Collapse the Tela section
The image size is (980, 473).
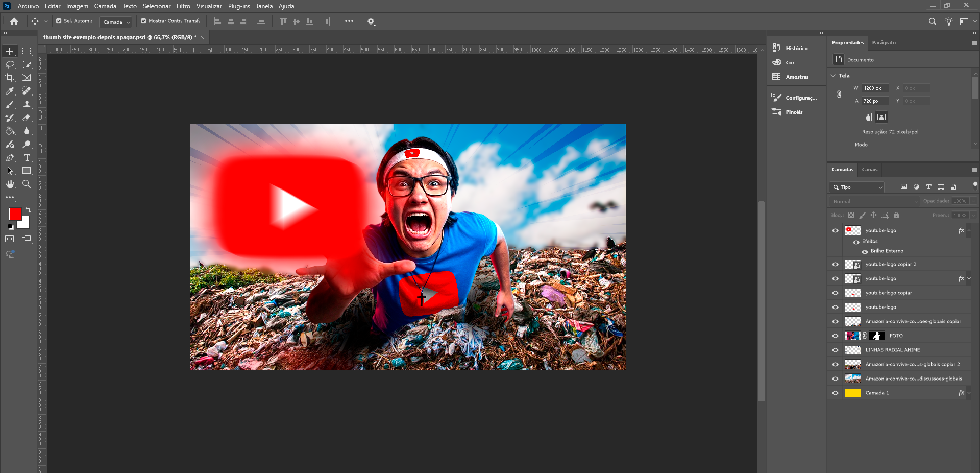coord(834,76)
